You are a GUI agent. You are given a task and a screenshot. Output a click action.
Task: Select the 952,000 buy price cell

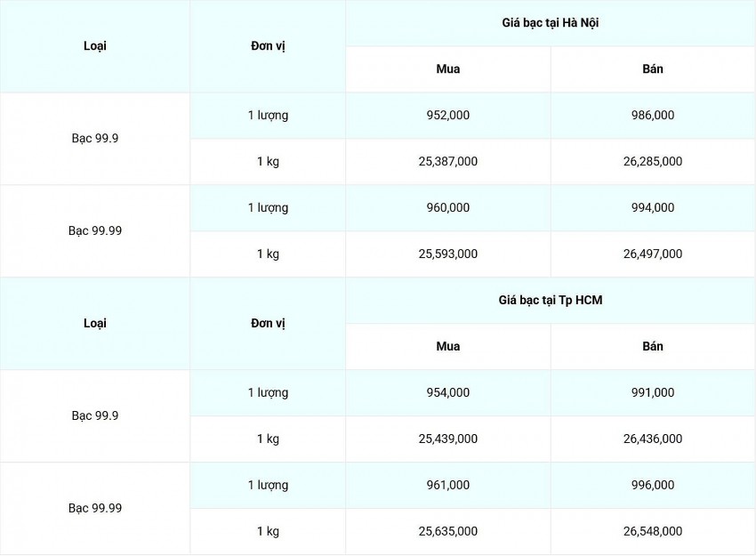(x=448, y=116)
